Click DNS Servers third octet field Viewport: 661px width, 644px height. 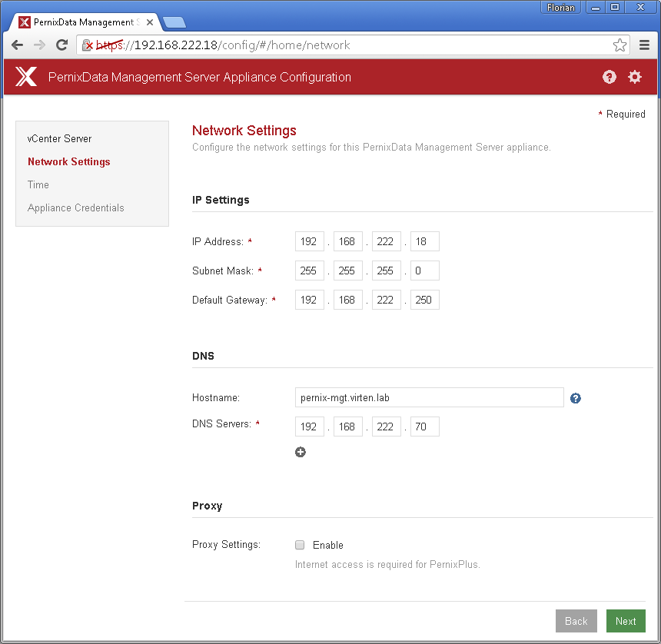click(386, 427)
